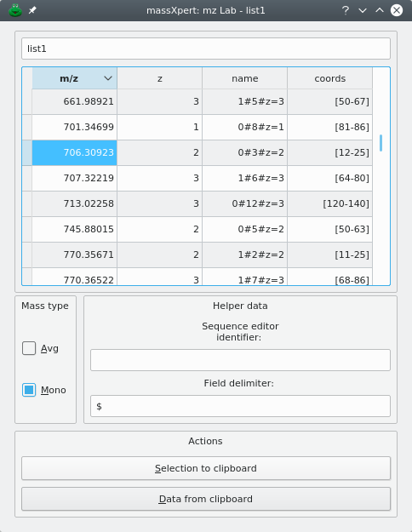Click the coords column header
The image size is (412, 532).
pos(330,78)
